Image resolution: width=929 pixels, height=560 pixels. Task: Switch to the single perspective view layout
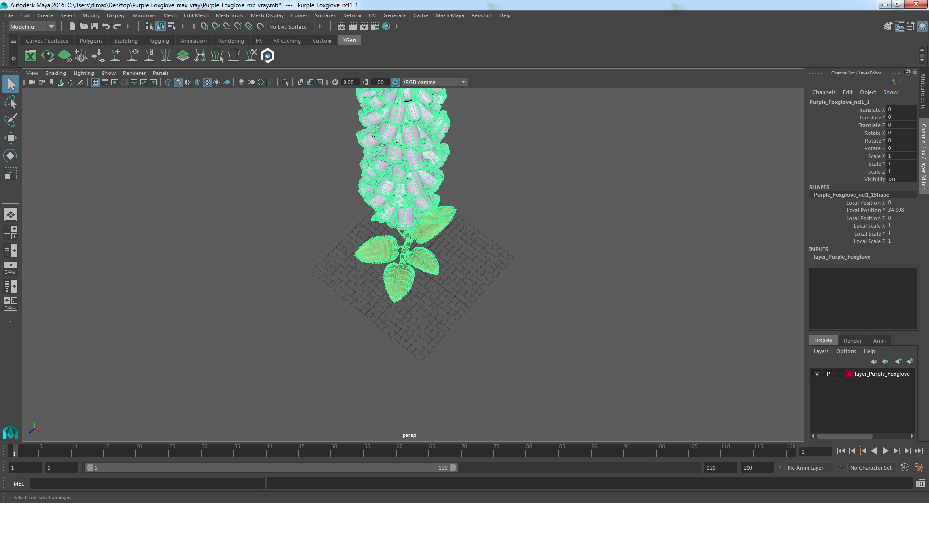[11, 214]
